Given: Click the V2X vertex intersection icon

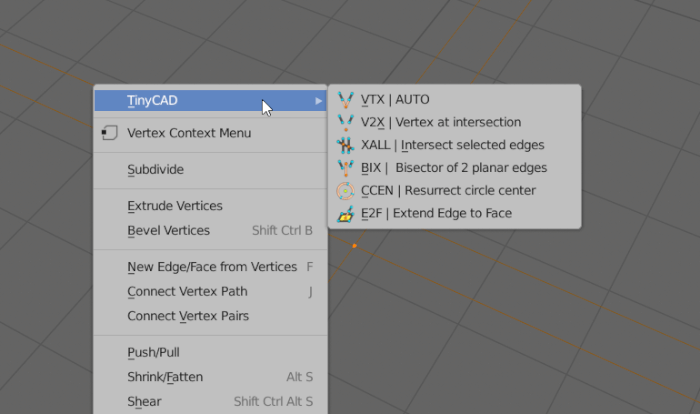Looking at the screenshot, I should pyautogui.click(x=346, y=122).
